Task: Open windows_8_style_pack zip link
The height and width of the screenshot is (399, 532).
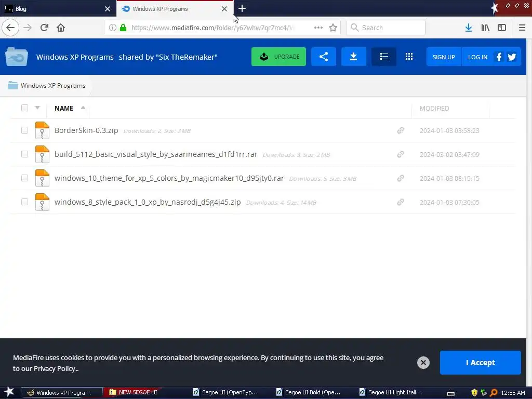Action: tap(148, 202)
